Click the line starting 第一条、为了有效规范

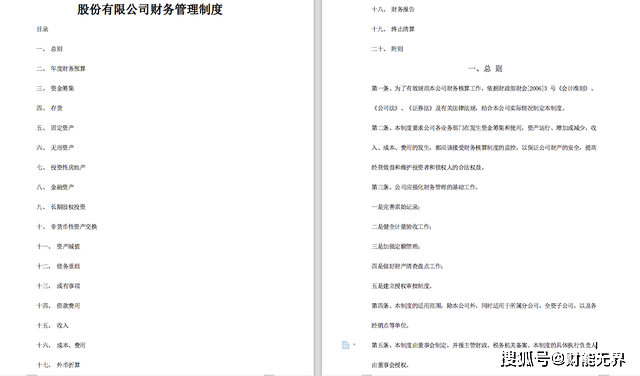tap(483, 88)
